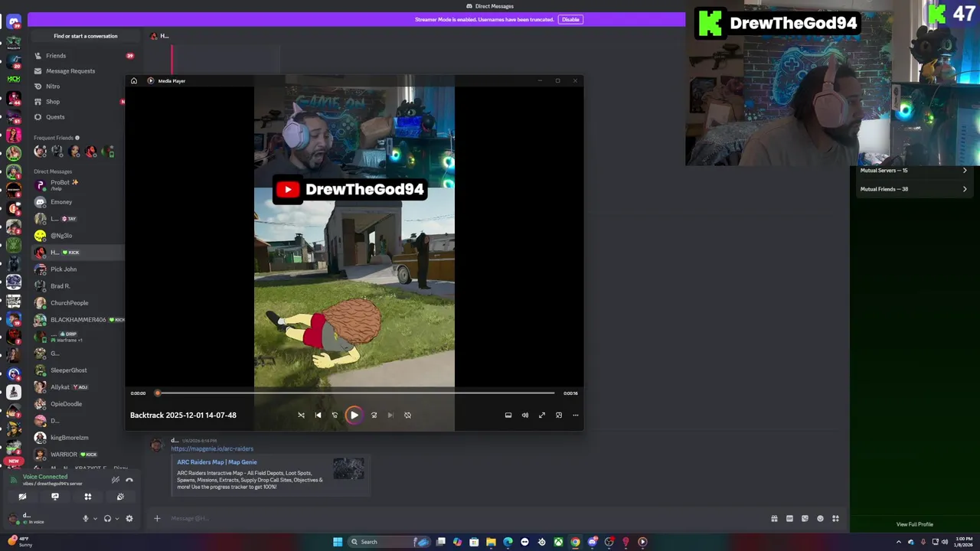Go to Media Player home
Image resolution: width=980 pixels, height=551 pixels.
tap(134, 80)
